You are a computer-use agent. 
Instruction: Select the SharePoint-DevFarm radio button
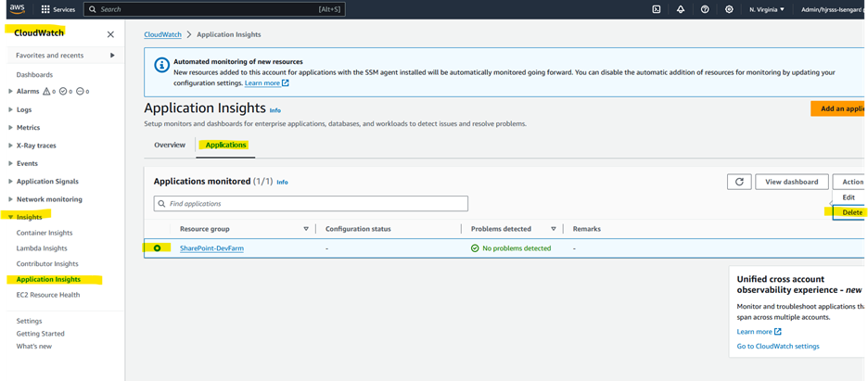158,248
